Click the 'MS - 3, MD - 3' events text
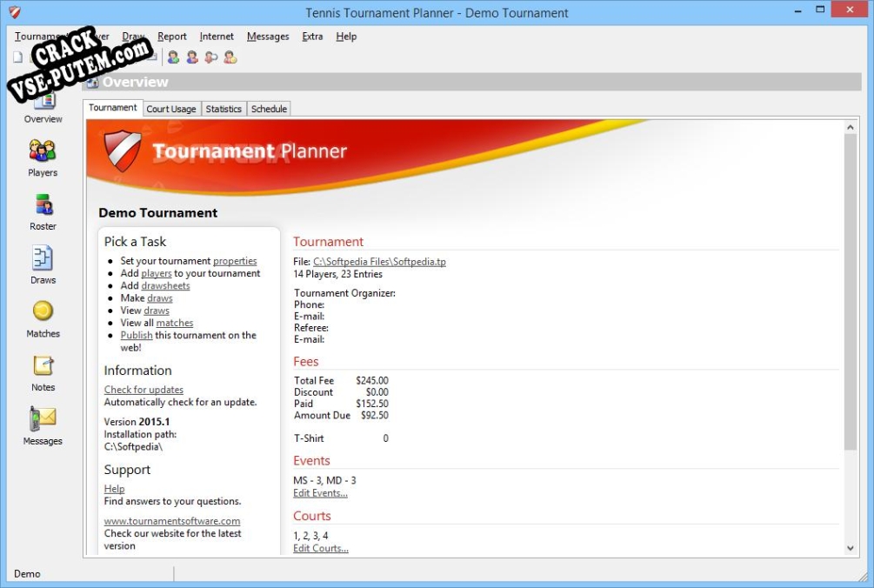Viewport: 874px width, 588px height. [x=324, y=480]
